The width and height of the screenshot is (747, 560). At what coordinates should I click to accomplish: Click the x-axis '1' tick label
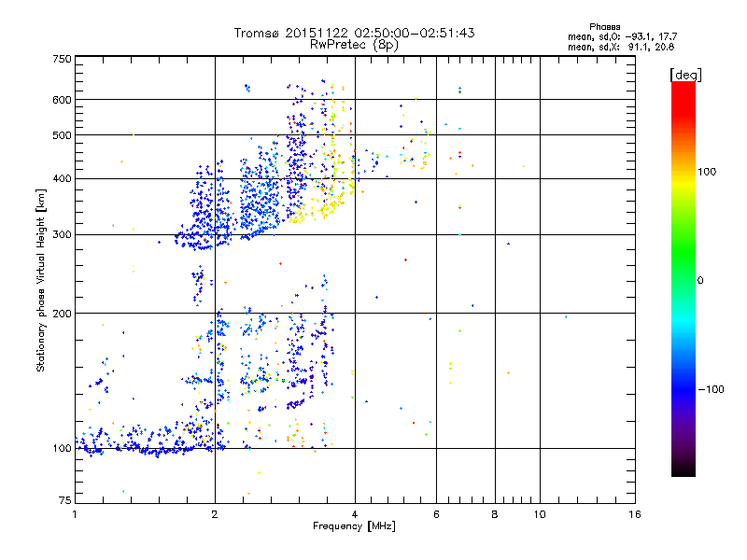coord(75,514)
